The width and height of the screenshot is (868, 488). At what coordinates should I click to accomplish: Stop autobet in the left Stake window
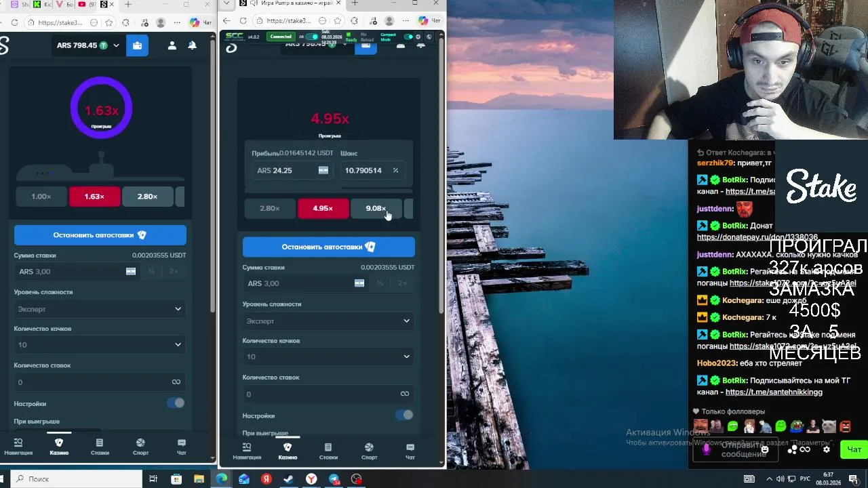coord(100,235)
